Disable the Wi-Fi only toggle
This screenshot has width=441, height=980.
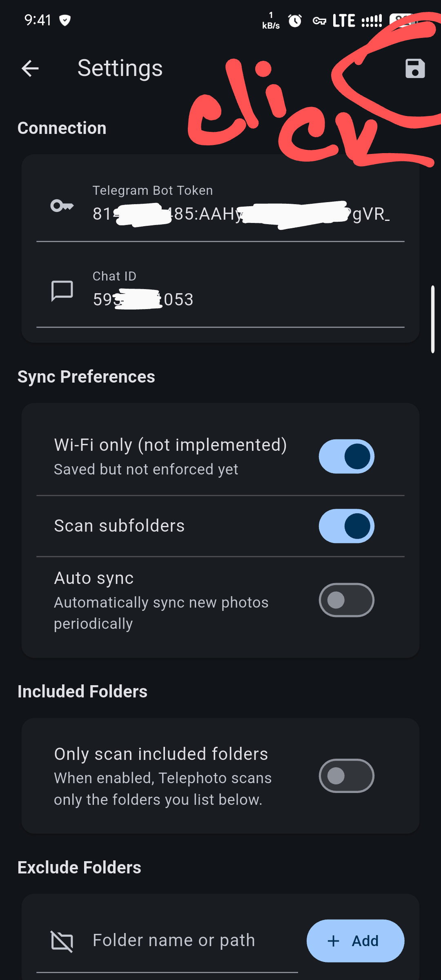pyautogui.click(x=346, y=457)
